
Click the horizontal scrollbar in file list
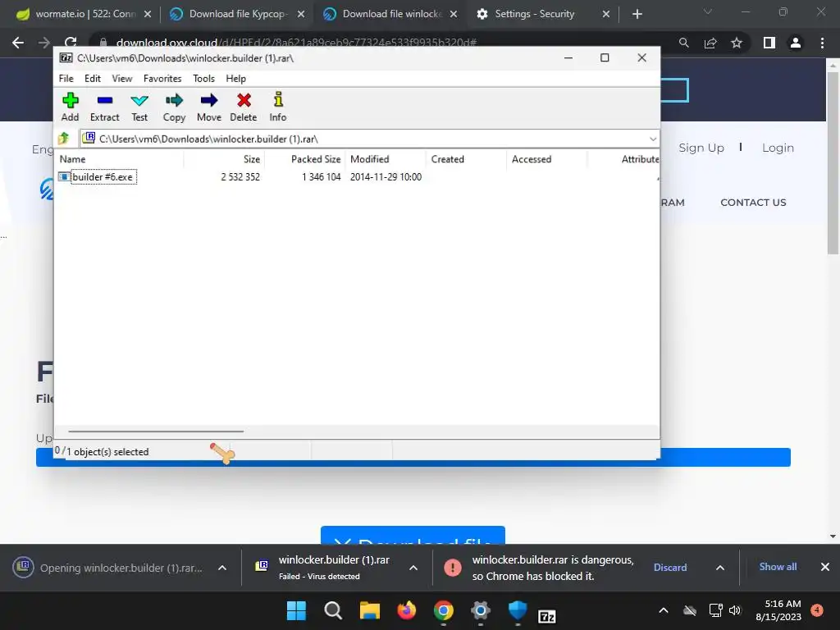[x=156, y=431]
